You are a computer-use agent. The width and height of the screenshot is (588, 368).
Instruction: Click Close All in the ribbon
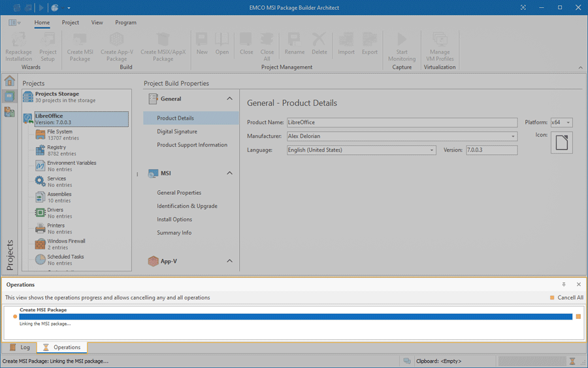pos(267,47)
